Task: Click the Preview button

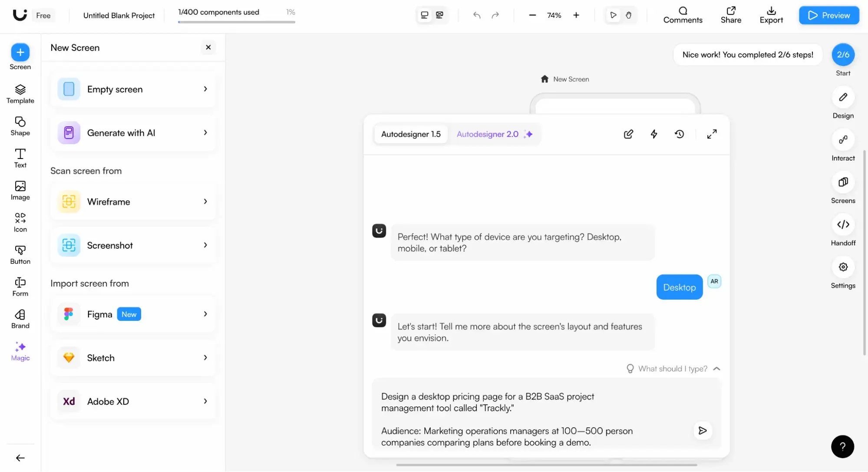Action: [x=829, y=15]
